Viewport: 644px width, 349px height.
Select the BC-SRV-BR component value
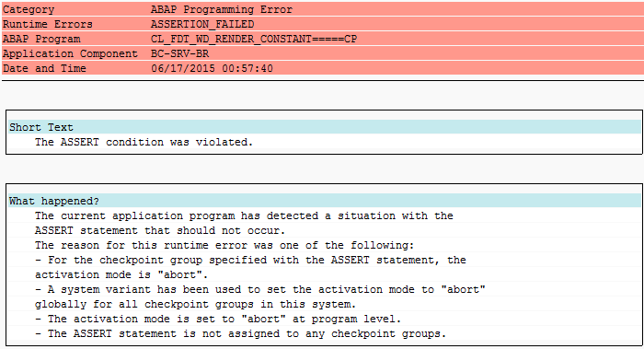[x=180, y=53]
